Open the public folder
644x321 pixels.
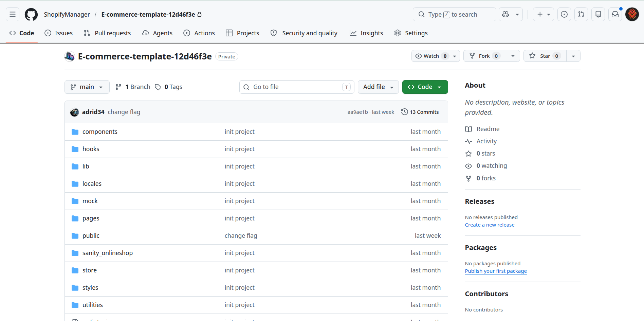point(91,236)
